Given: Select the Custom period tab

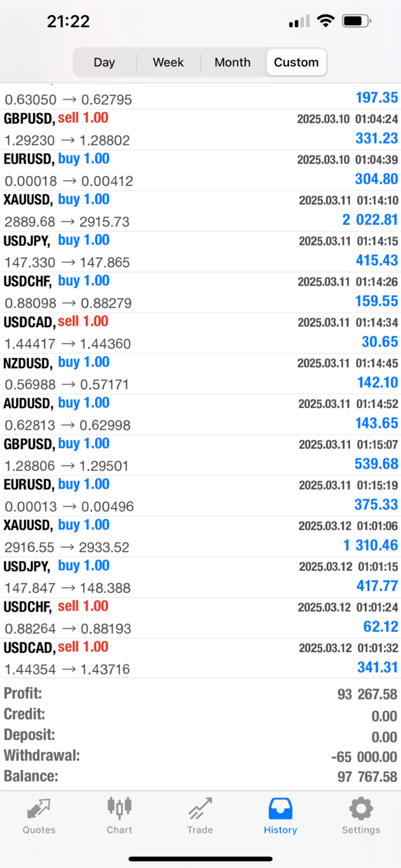Looking at the screenshot, I should (296, 62).
